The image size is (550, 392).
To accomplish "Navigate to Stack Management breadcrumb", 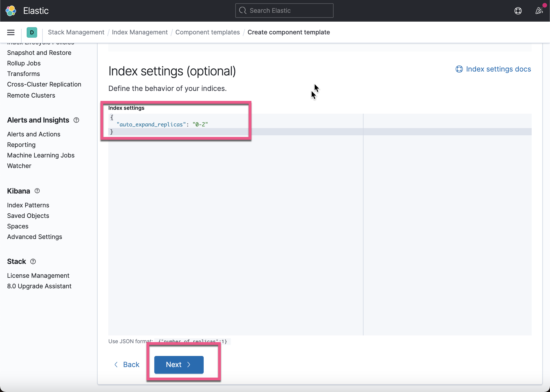I will click(x=76, y=32).
